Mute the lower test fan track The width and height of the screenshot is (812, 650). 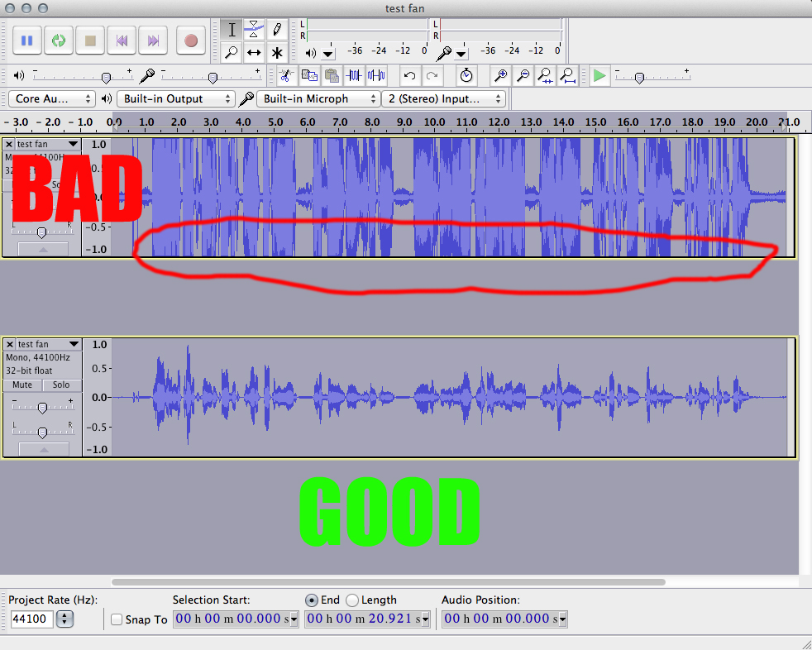coord(21,385)
